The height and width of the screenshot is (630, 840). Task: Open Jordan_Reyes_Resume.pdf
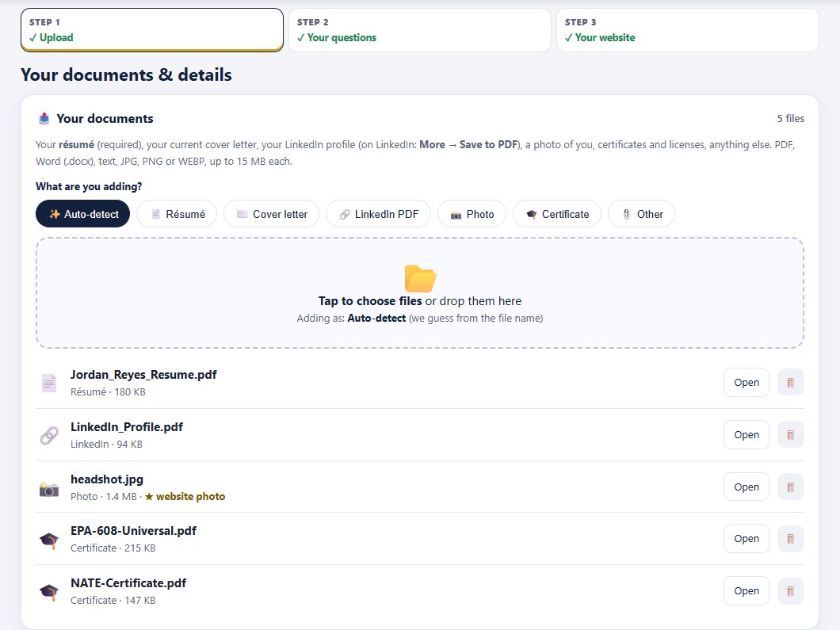tap(746, 383)
